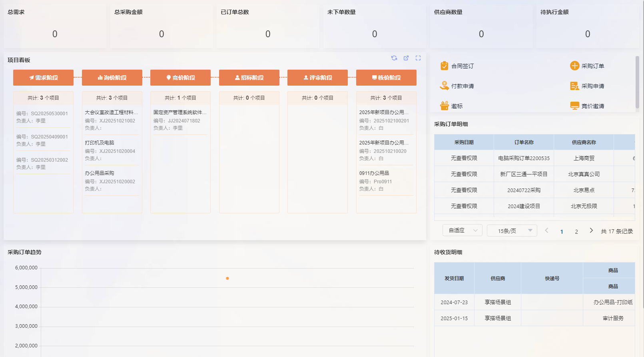Screen dimensions: 644x357
Task: Select the 询价阶段 stage tab
Action: [112, 78]
